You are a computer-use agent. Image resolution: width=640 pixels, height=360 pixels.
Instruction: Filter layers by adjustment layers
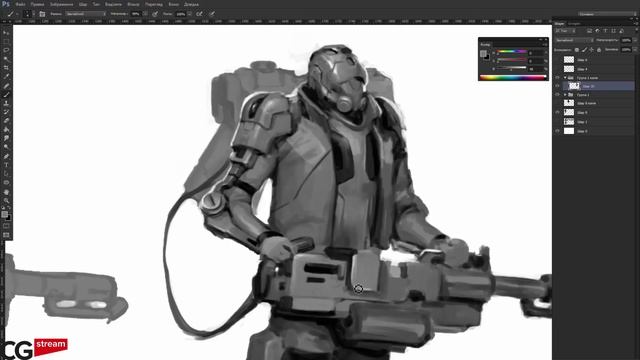(x=598, y=31)
